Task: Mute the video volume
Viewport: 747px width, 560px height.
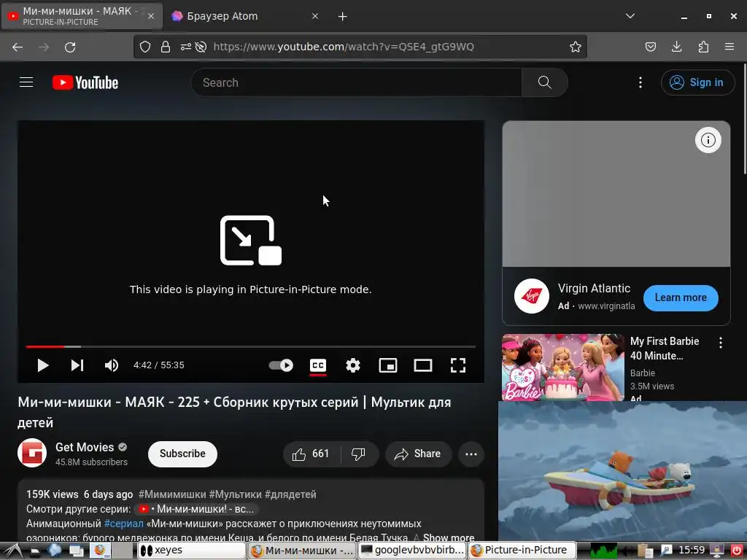Action: [x=112, y=365]
